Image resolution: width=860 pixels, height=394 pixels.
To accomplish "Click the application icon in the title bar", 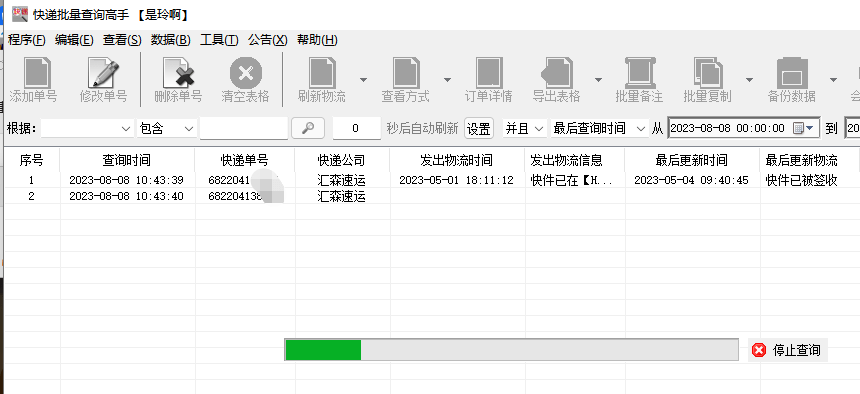I will [x=20, y=14].
